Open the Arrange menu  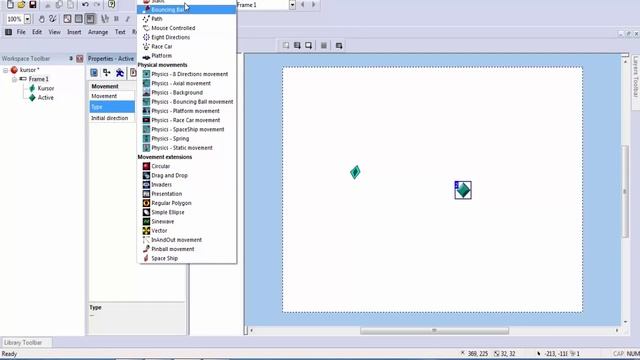coord(98,32)
